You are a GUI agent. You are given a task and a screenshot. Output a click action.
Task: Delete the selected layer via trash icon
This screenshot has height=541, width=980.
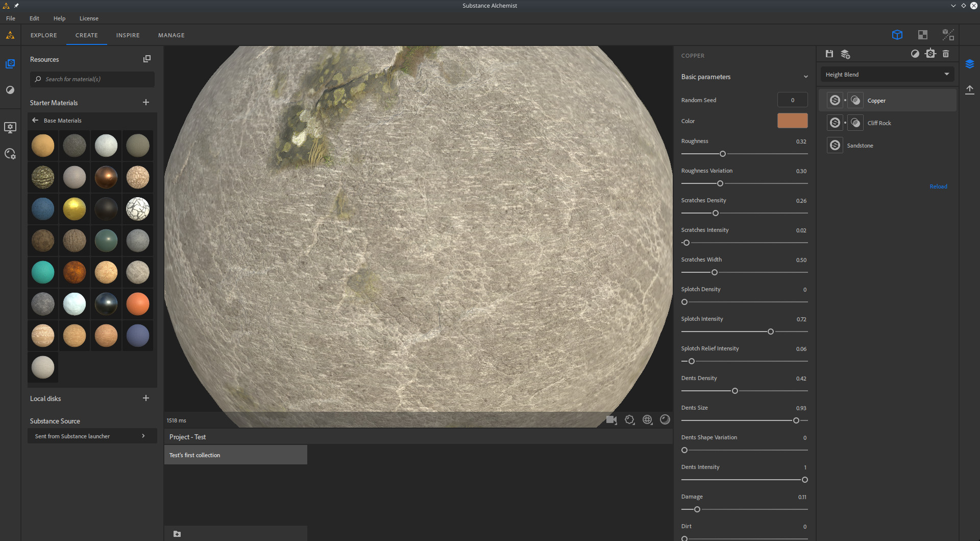click(x=946, y=54)
